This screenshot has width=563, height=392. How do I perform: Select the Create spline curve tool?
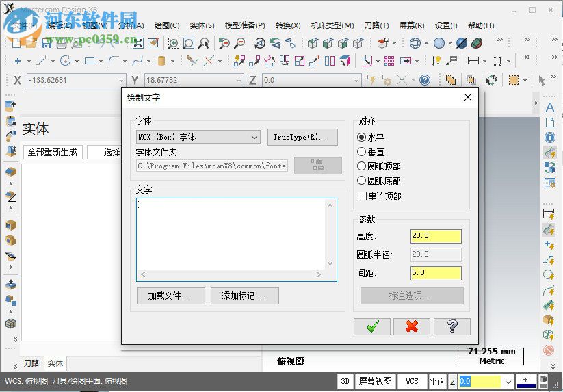138,61
